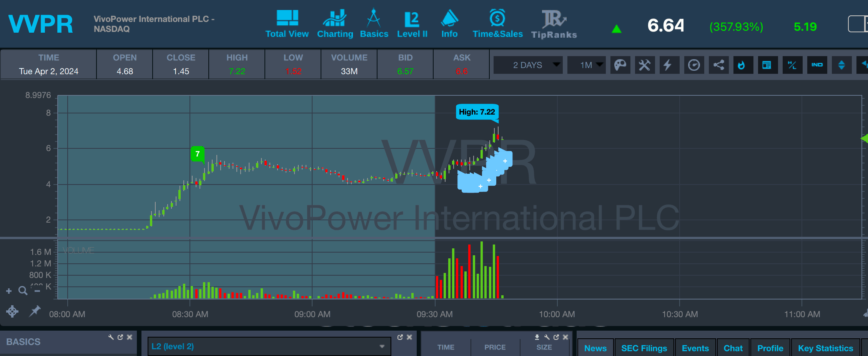Image resolution: width=868 pixels, height=356 pixels.
Task: Toggle the flame hot-activity chart button
Action: click(x=743, y=65)
